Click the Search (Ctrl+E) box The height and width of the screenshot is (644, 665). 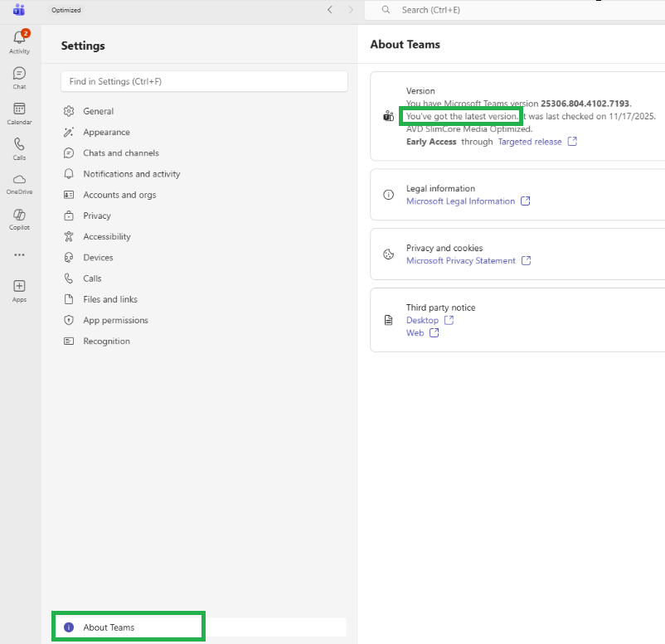click(x=515, y=10)
